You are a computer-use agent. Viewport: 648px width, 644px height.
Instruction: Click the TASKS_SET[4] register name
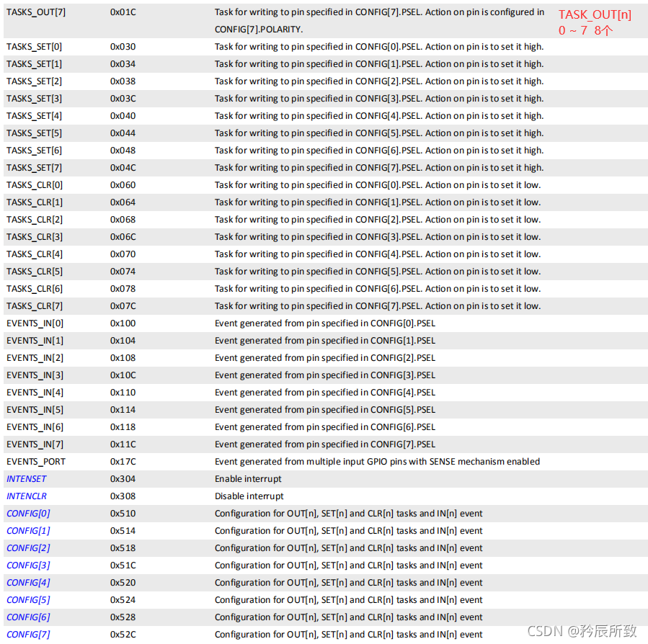[35, 116]
